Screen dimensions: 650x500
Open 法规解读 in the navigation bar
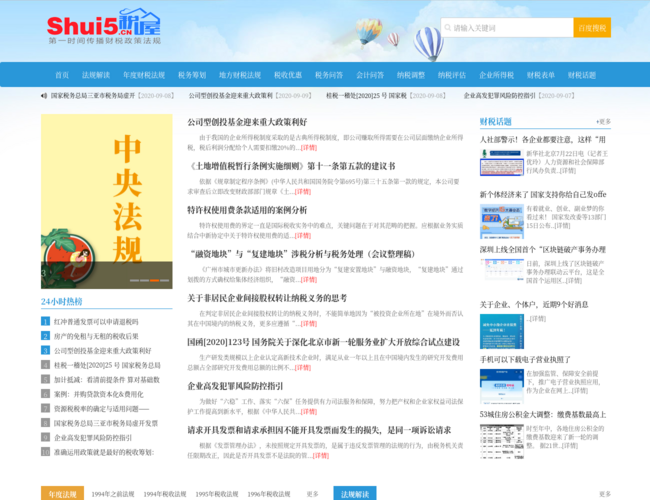(x=96, y=75)
